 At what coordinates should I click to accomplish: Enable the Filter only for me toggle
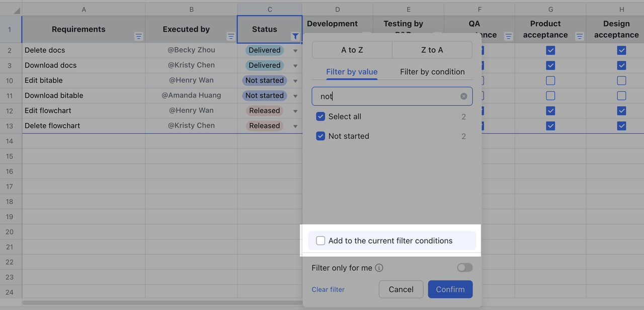coord(464,268)
